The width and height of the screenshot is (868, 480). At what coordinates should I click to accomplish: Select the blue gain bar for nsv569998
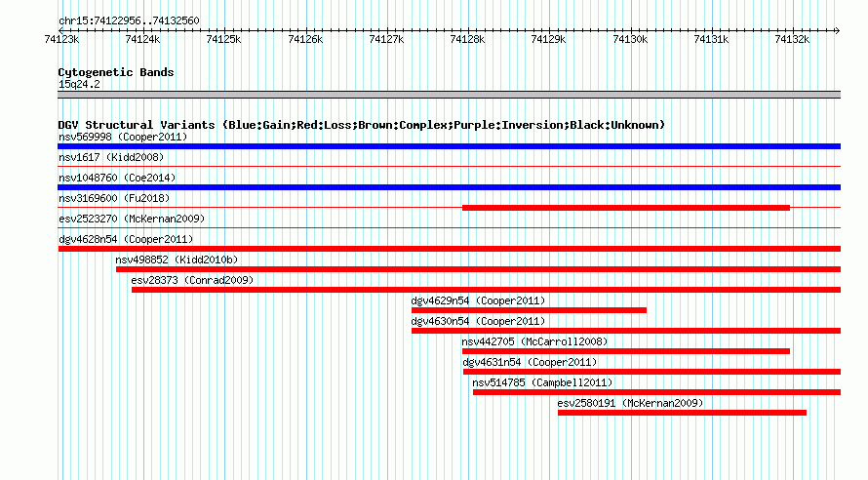point(449,146)
